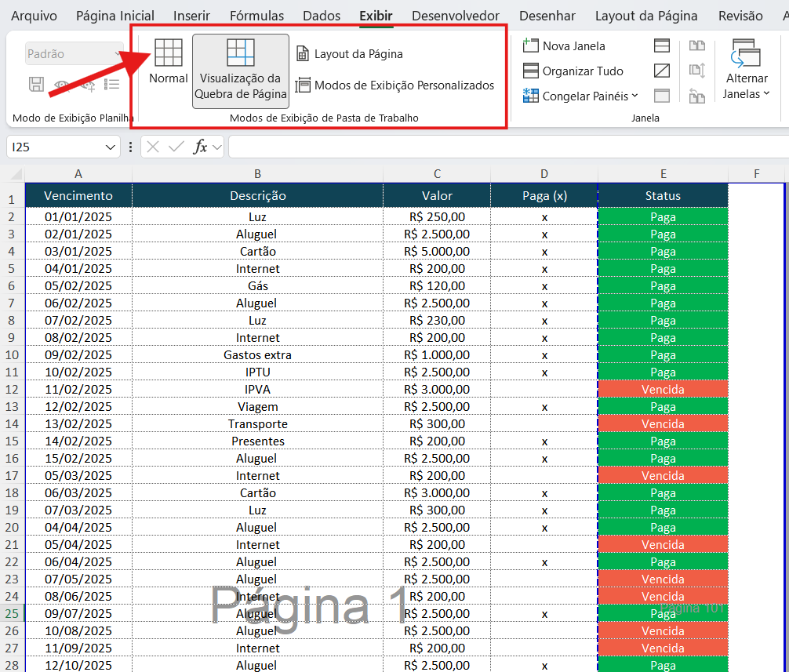Select cell B13 containing Viagem
The height and width of the screenshot is (672, 789).
(x=257, y=406)
